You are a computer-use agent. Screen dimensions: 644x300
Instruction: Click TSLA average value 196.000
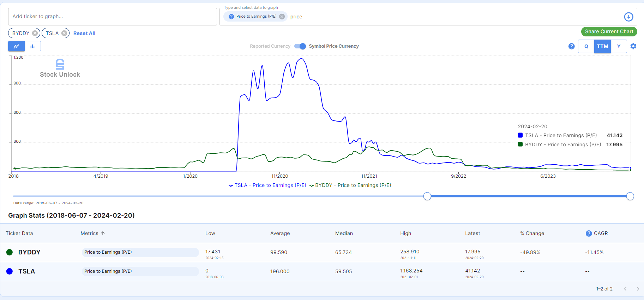(x=280, y=271)
